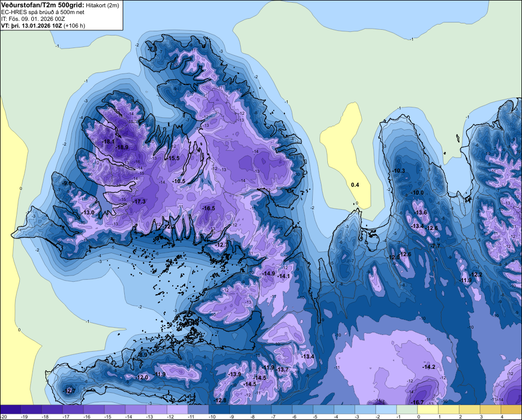Select the -13.6 temperature reading
Image resolution: width=522 pixels, height=420 pixels.
click(x=420, y=212)
